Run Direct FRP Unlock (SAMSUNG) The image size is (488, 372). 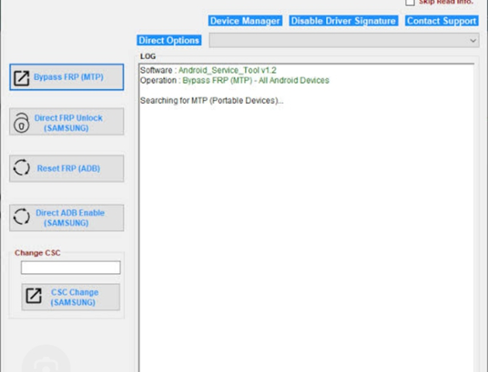click(67, 122)
